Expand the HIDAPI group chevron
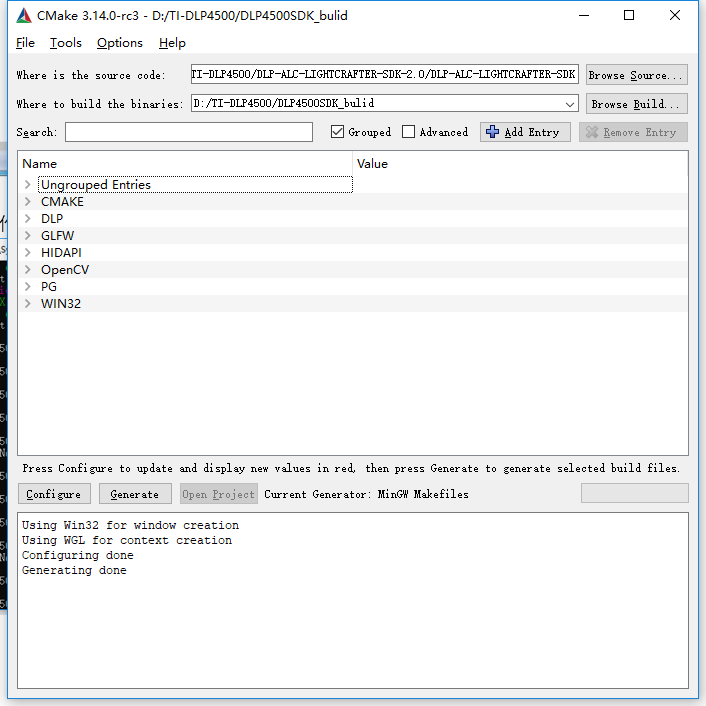This screenshot has width=706, height=706. click(x=27, y=252)
